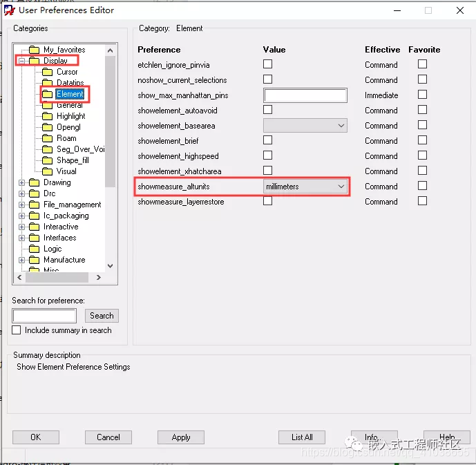Mark showmeasure_altunits as Favorite
Image resolution: width=476 pixels, height=465 pixels.
(422, 186)
